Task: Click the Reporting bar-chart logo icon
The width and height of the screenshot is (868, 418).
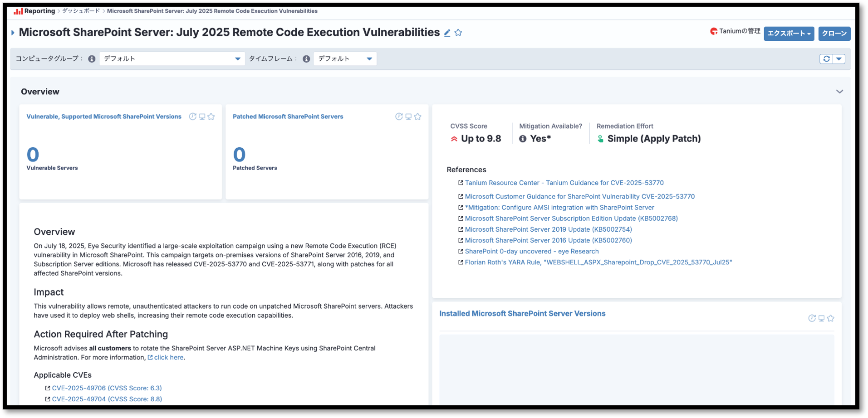Action: pos(18,11)
